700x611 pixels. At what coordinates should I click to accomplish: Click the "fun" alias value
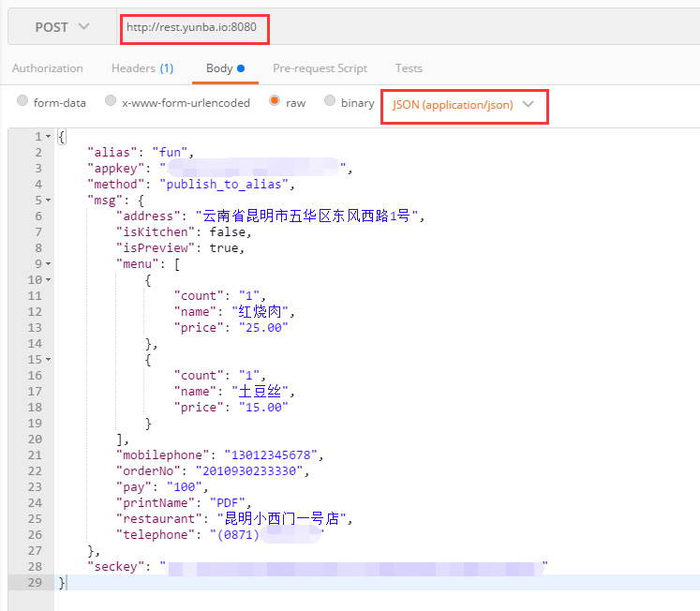coord(170,153)
